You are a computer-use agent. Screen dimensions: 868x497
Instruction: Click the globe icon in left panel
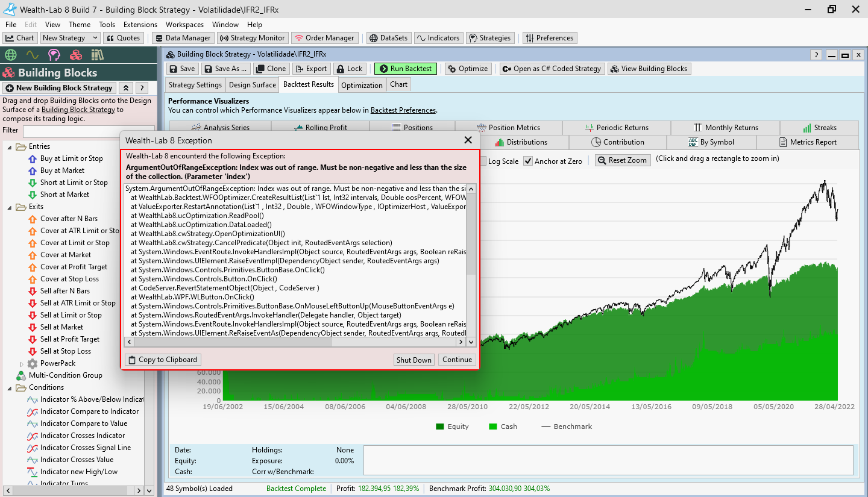(x=10, y=55)
